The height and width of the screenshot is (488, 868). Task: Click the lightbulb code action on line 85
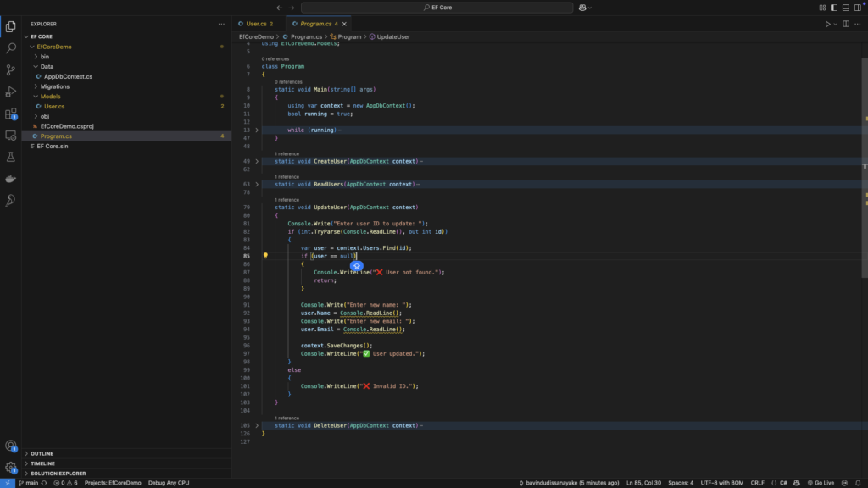[x=265, y=256]
